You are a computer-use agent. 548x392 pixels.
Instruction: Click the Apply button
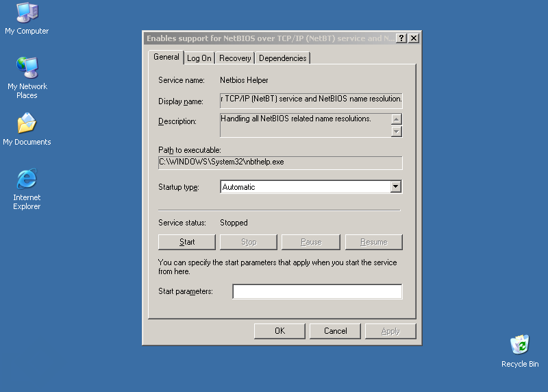tap(390, 331)
